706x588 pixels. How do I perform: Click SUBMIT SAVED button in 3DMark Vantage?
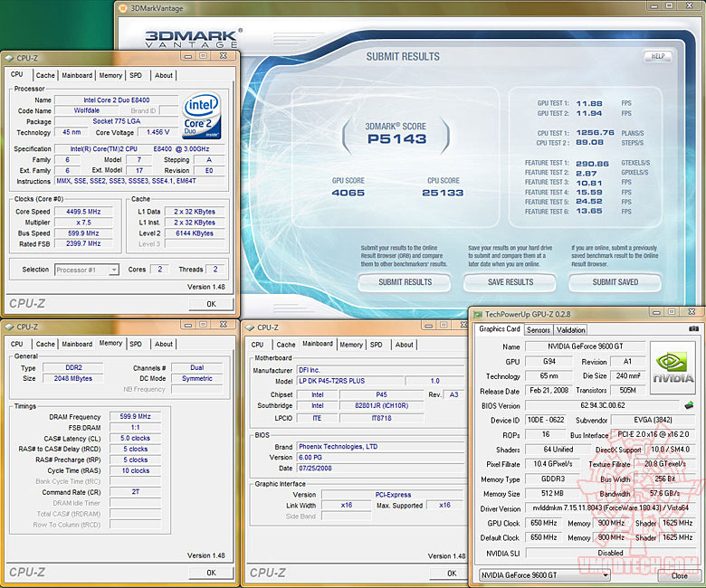tap(615, 282)
